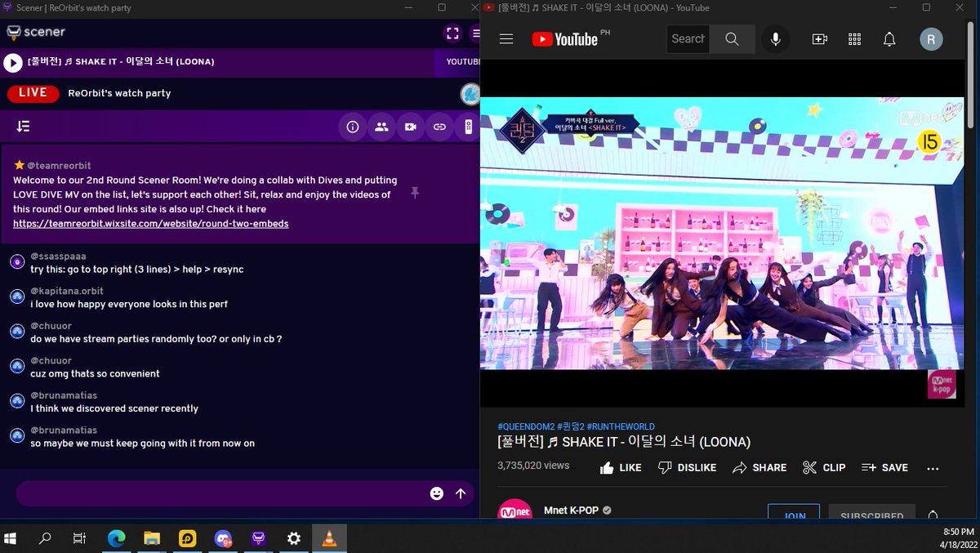
Task: Select message 'try this: go to top right'
Action: 137,270
